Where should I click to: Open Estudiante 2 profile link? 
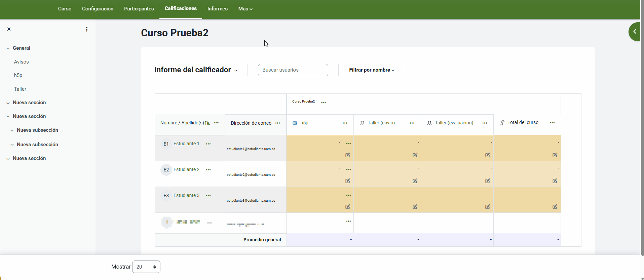[186, 169]
